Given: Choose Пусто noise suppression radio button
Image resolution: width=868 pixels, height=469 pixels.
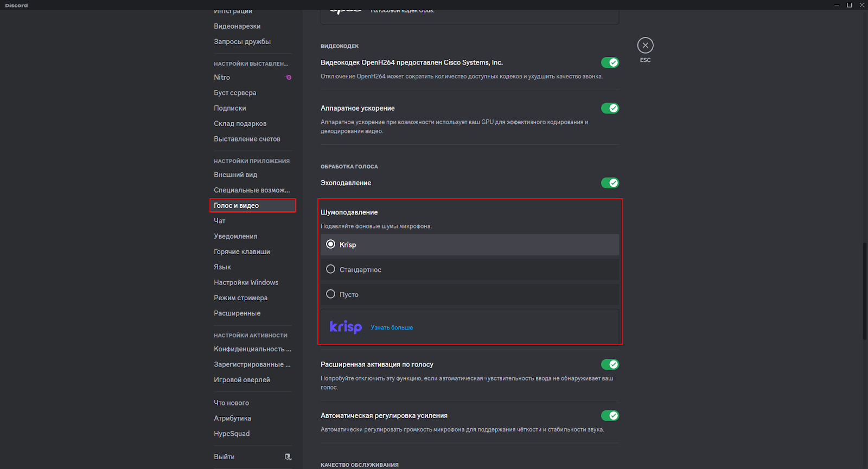Looking at the screenshot, I should click(x=330, y=294).
